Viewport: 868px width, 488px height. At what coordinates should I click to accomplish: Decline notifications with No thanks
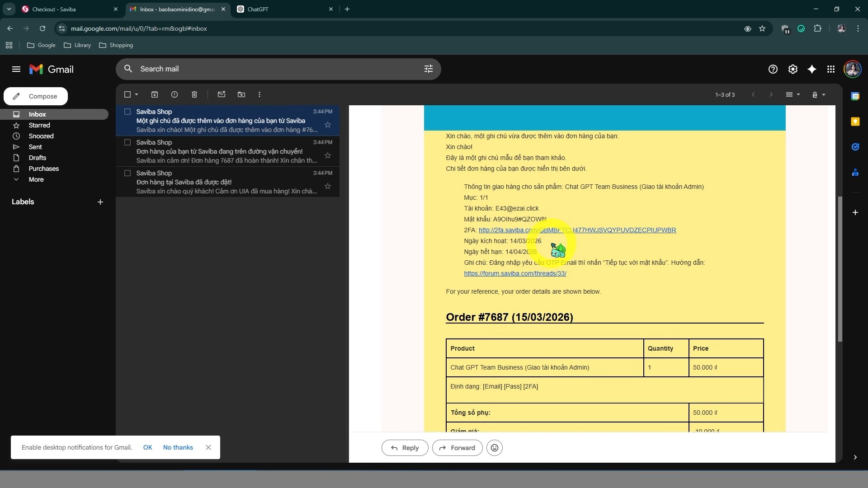point(178,447)
